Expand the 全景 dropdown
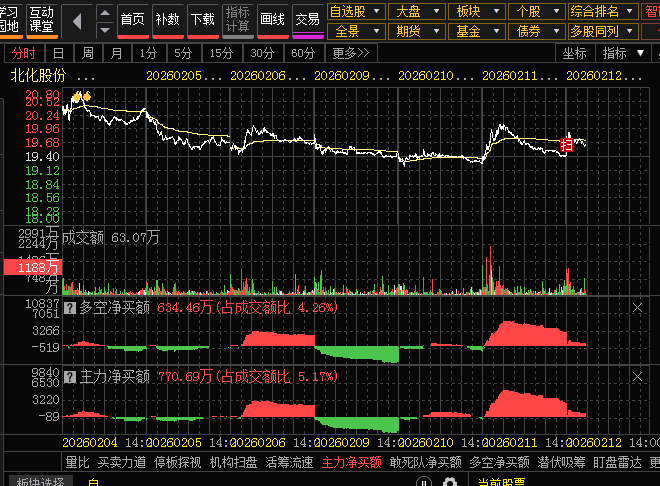Viewport: 660px width, 486px height. coord(356,31)
